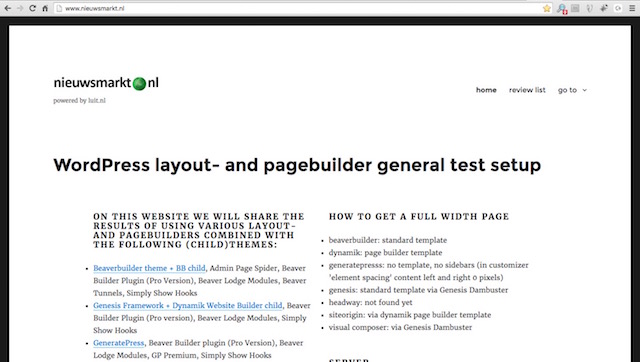Viewport: 640px width, 362px height.
Task: Click 'beaverbuilder: standard template' list item
Action: tap(388, 240)
